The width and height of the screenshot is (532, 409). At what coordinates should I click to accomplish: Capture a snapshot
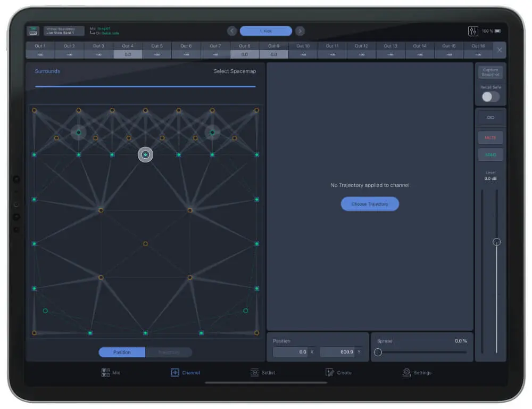(x=490, y=71)
